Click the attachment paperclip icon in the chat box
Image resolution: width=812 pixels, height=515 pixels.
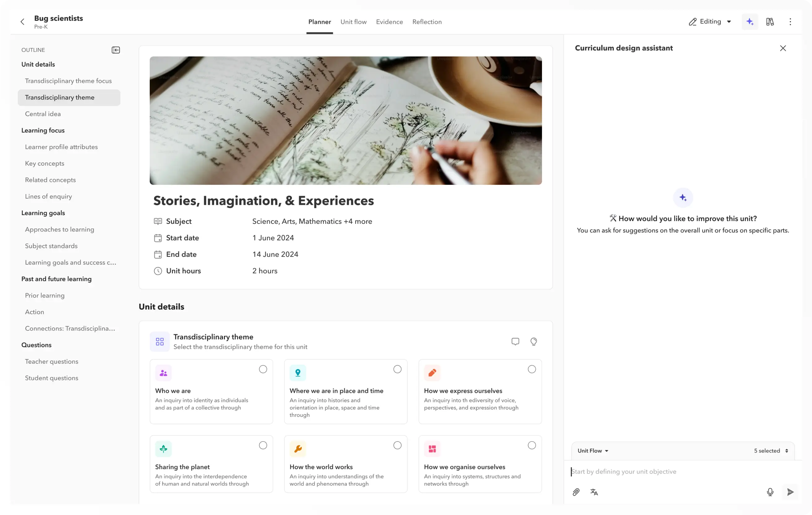tap(576, 492)
